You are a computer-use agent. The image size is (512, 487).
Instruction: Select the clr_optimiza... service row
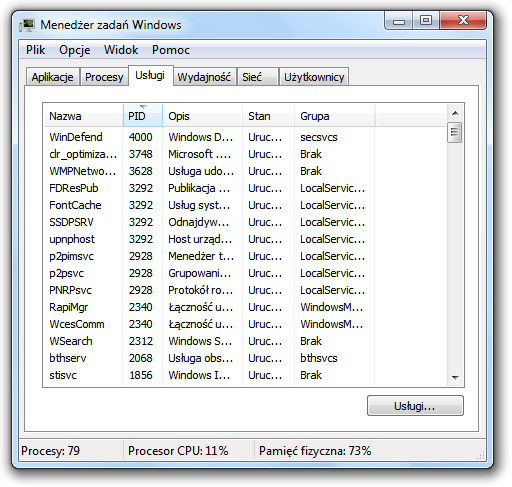point(245,154)
